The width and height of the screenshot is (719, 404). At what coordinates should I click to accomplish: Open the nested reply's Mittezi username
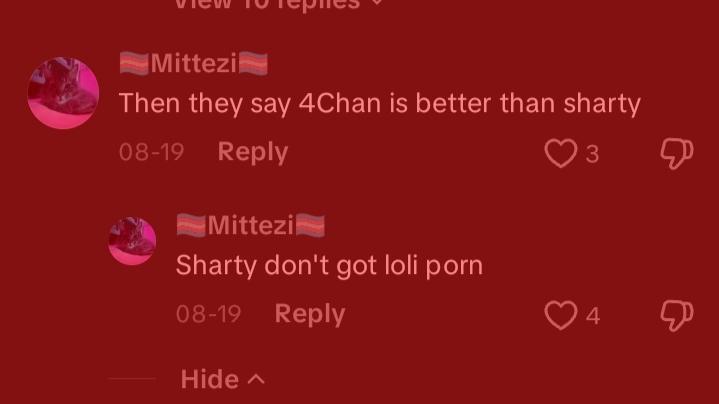[x=250, y=225]
